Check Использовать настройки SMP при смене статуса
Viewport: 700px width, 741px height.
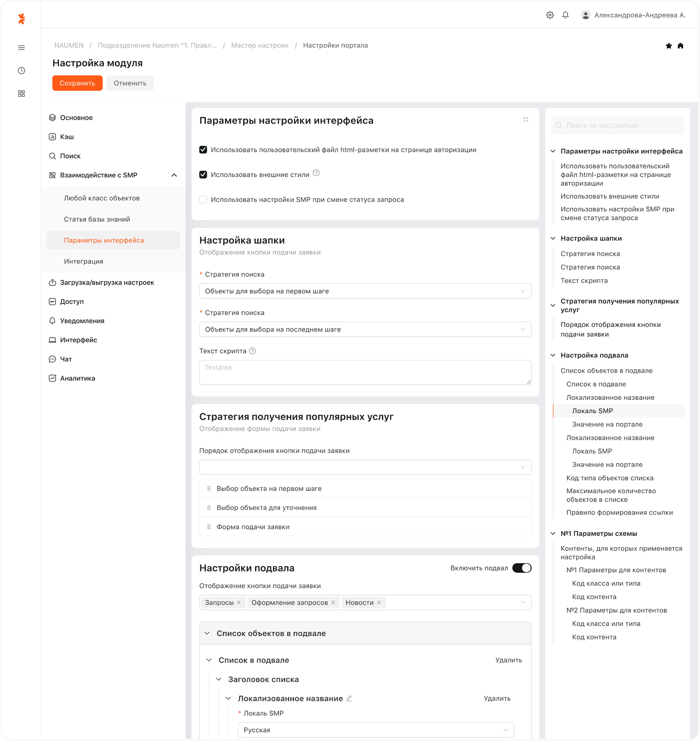[x=203, y=200]
